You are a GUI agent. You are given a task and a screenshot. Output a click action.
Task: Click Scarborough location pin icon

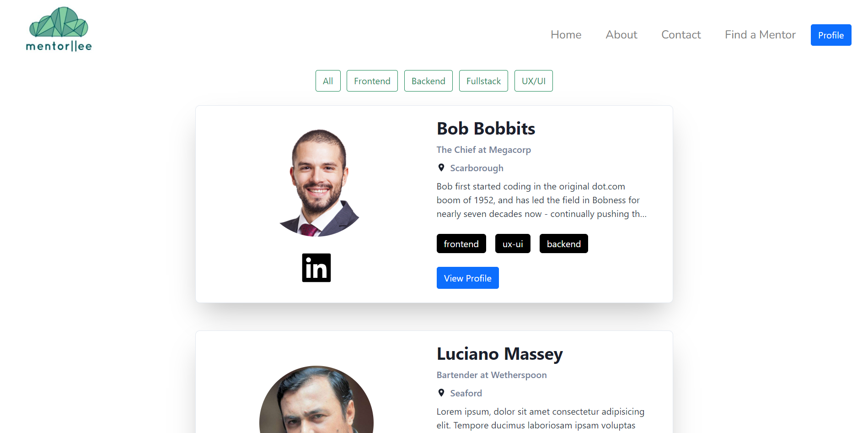(441, 168)
